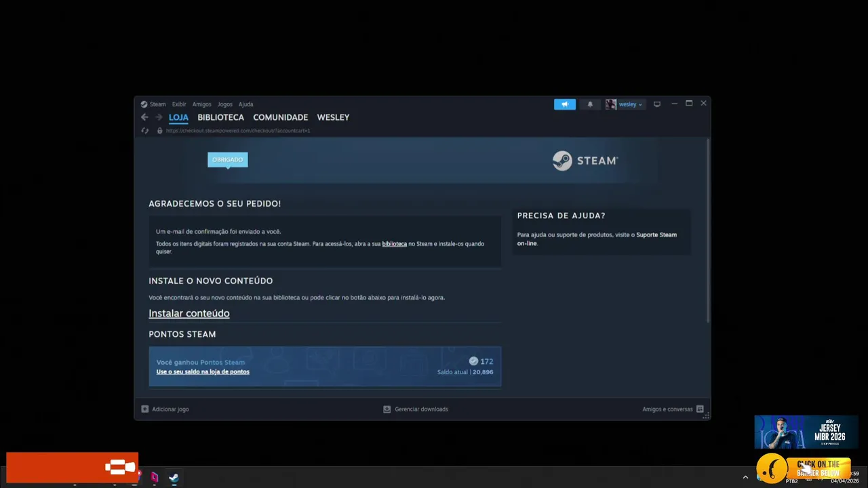This screenshot has width=868, height=488.
Task: Click the checkout URL address field
Action: pos(238,131)
